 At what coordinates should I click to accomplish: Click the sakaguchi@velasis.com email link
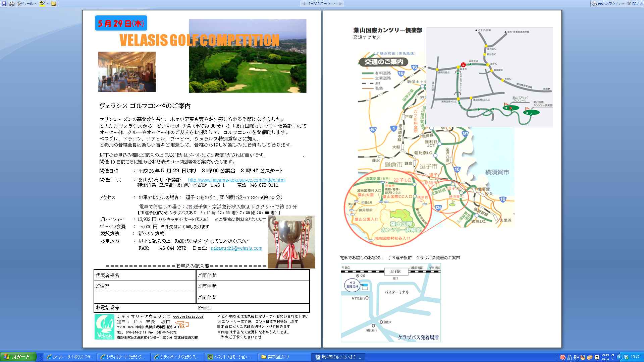tap(236, 248)
